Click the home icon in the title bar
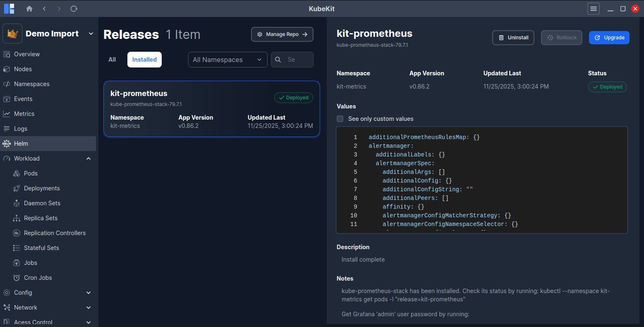The image size is (644, 327). [x=29, y=9]
